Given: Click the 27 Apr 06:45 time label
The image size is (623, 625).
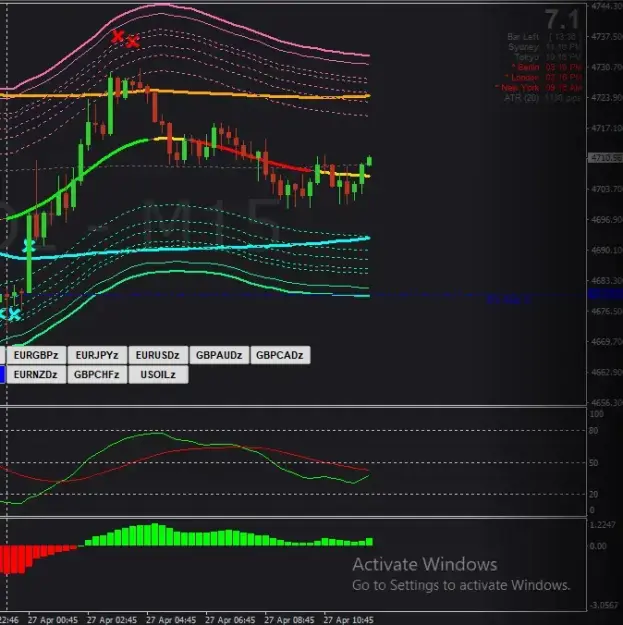Looking at the screenshot, I should (230, 620).
